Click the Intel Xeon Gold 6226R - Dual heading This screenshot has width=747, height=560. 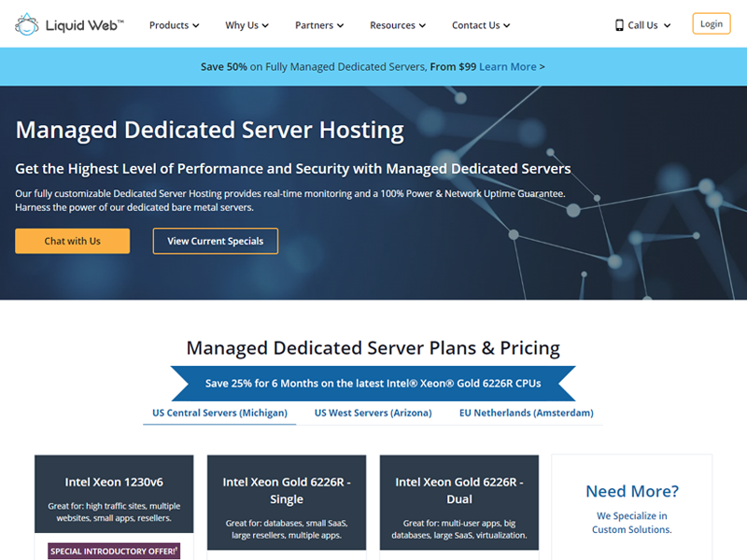(x=459, y=491)
